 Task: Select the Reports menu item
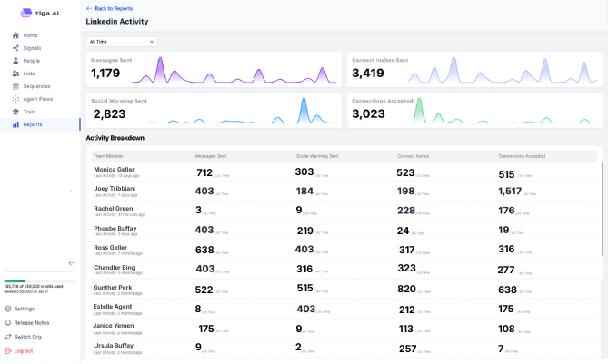click(32, 124)
